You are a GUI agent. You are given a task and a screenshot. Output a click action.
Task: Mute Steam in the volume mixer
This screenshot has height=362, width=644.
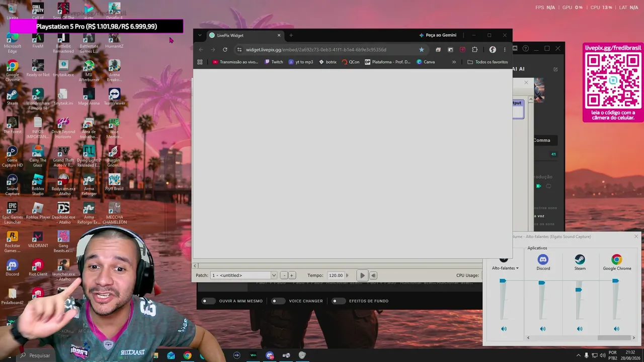(x=580, y=329)
